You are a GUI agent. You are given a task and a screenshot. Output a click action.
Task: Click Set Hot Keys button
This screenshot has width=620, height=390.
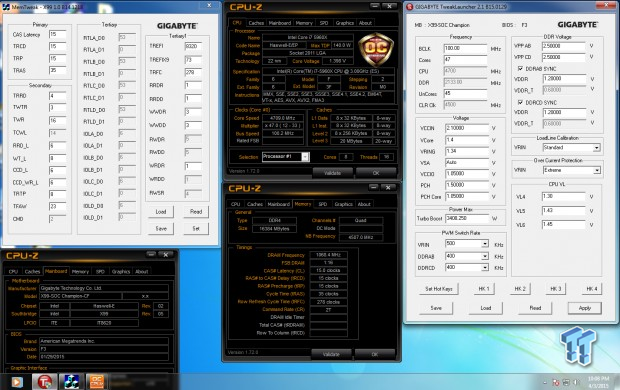[x=439, y=289]
